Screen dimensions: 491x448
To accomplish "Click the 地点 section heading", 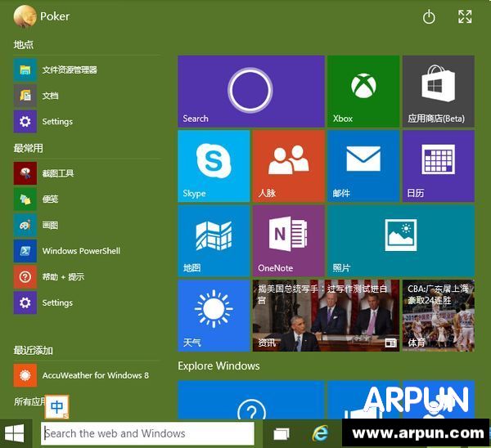I will click(24, 45).
